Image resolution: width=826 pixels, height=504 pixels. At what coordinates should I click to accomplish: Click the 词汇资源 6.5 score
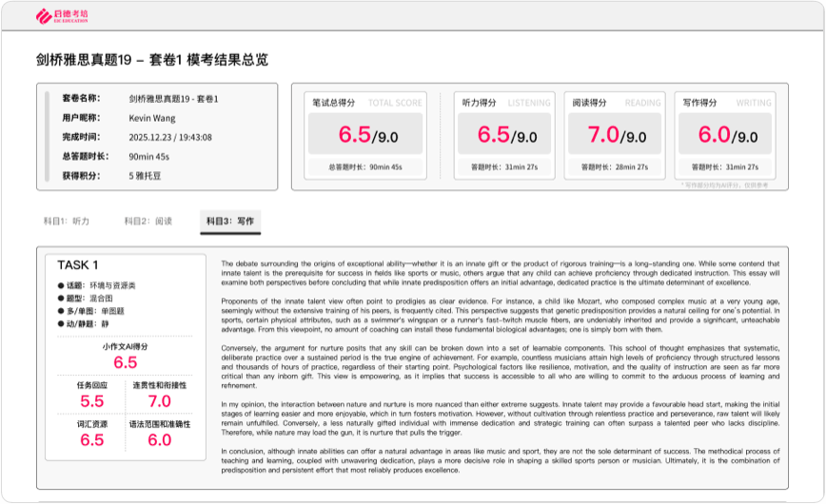pos(91,440)
